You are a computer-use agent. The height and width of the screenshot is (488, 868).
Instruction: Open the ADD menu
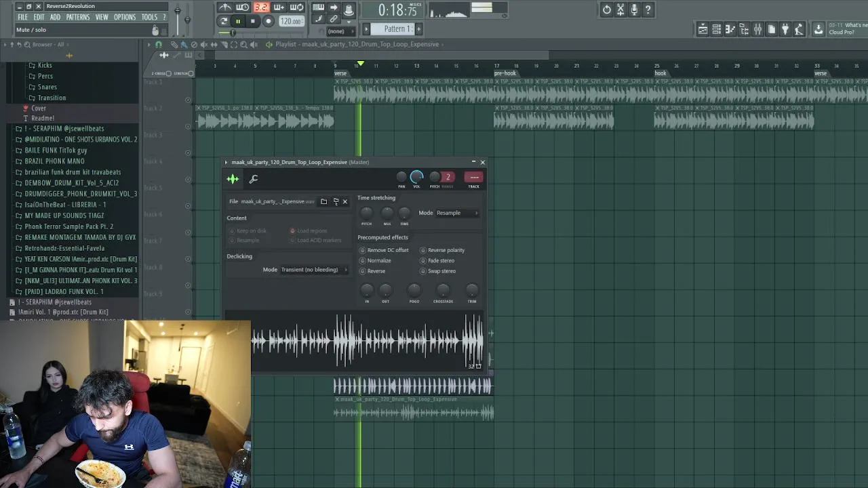click(x=55, y=17)
